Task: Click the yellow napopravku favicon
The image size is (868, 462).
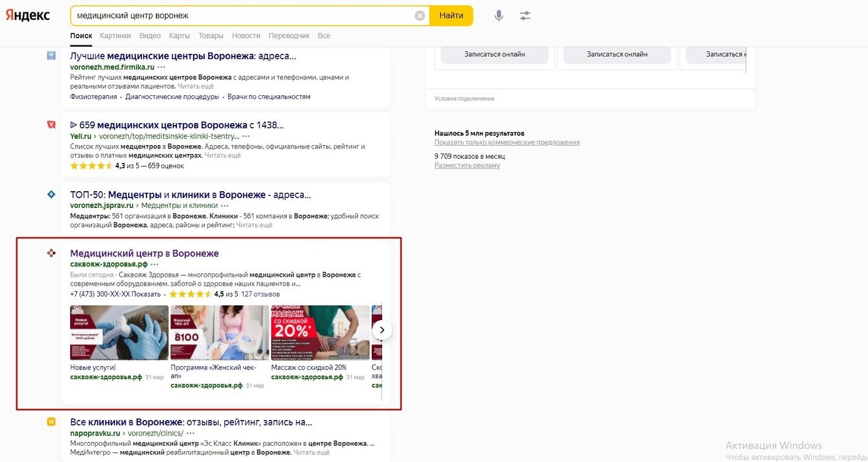Action: (x=51, y=422)
